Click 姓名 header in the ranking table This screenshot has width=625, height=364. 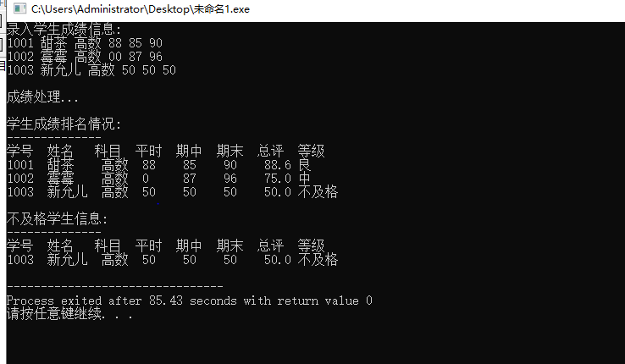pyautogui.click(x=60, y=151)
